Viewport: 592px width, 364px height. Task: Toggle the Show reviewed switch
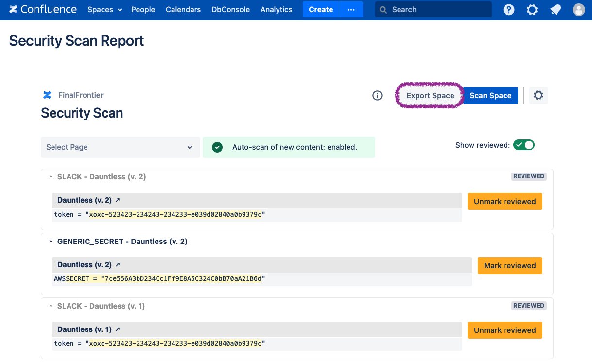pos(523,145)
